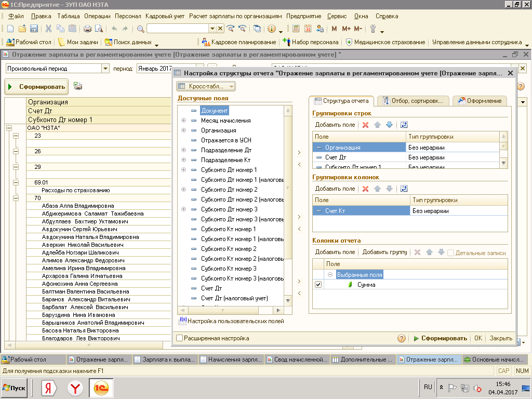Click the Save floppy disk icon
532x399 pixels.
coord(34,29)
